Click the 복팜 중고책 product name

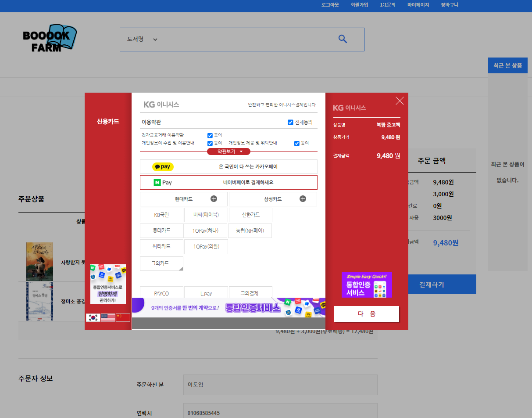pos(388,125)
